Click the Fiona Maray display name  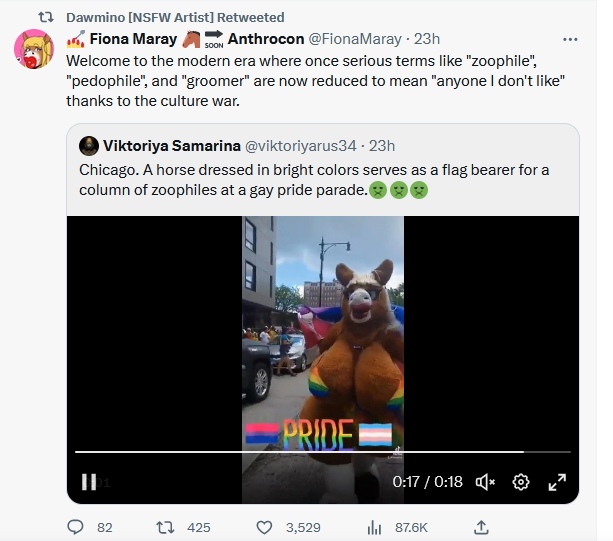click(132, 39)
